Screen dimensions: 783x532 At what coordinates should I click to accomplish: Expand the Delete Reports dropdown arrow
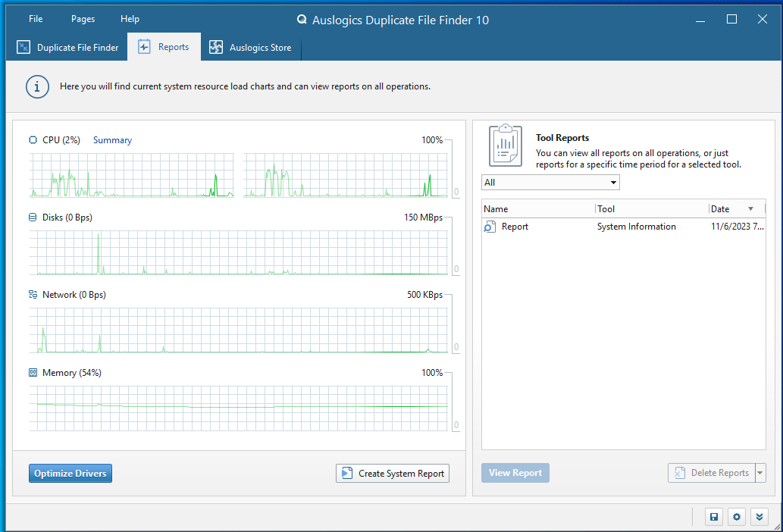(760, 473)
